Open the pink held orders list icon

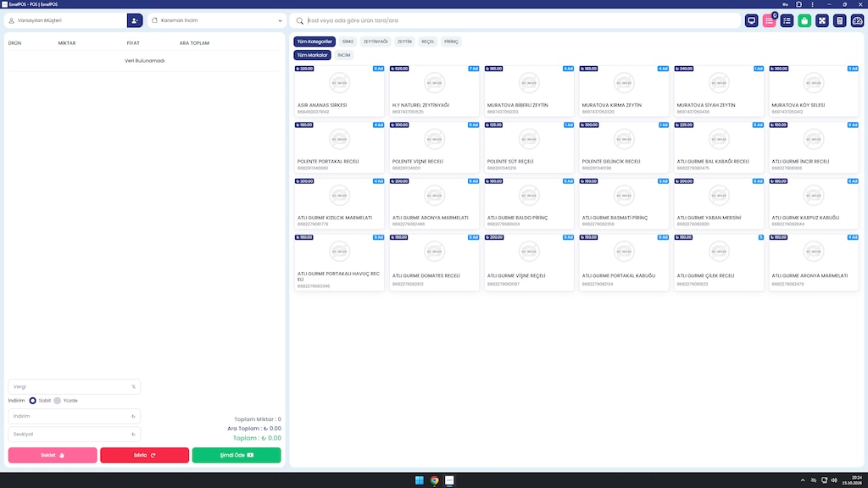coord(769,20)
